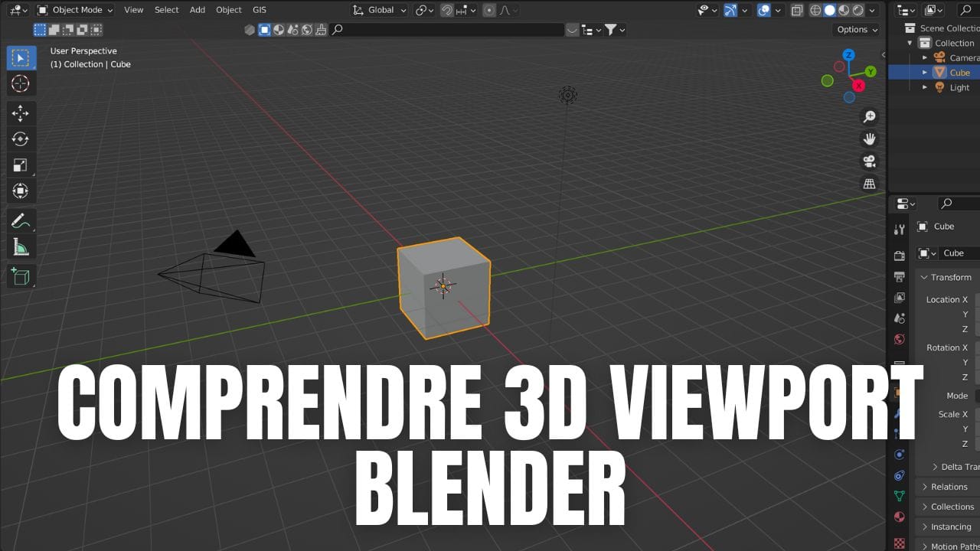Screen dimensions: 980x551
Task: Click the properties editor search field
Action: coord(959,204)
